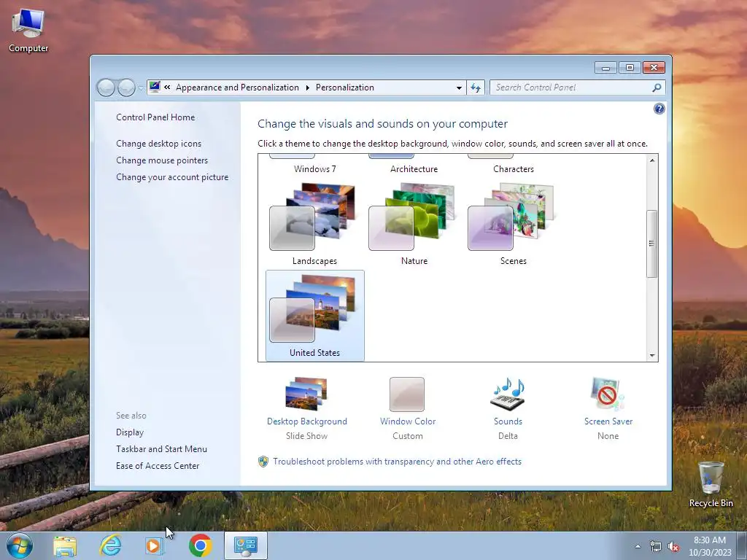The image size is (747, 560).
Task: Open Change desktop icons
Action: pyautogui.click(x=158, y=144)
